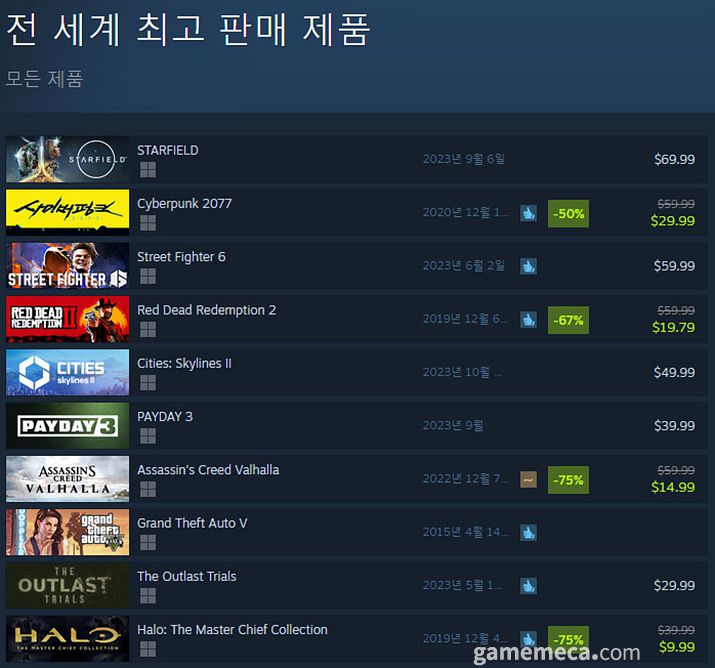Click the thumbs-up review icon for Street Fighter 6
This screenshot has height=668, width=715.
click(528, 266)
